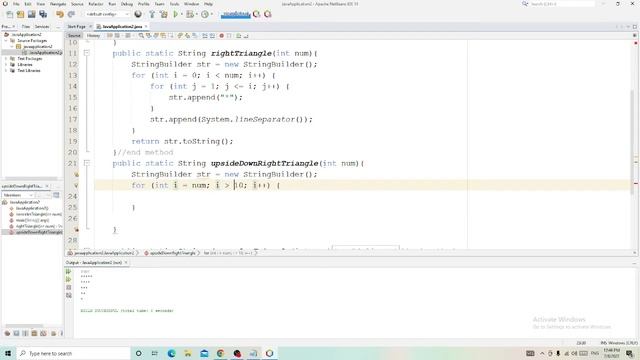
Task: Close the Output panel tab
Action: tap(126, 262)
